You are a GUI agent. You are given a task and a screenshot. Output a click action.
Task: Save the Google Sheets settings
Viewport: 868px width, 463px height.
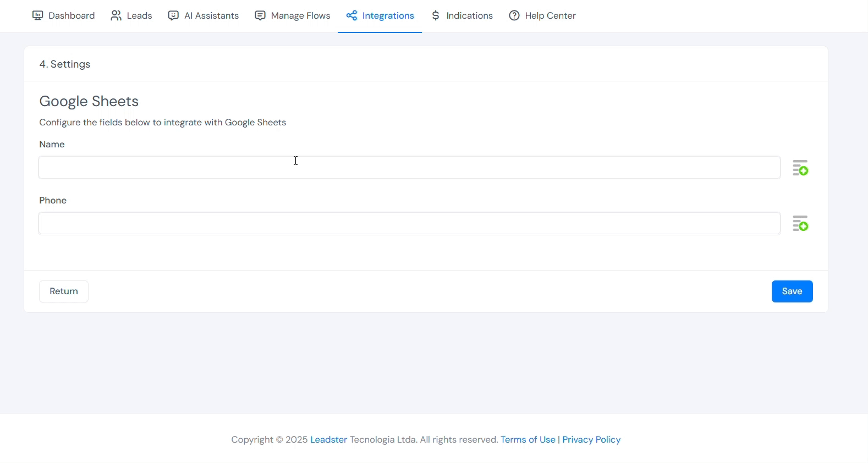click(x=792, y=291)
